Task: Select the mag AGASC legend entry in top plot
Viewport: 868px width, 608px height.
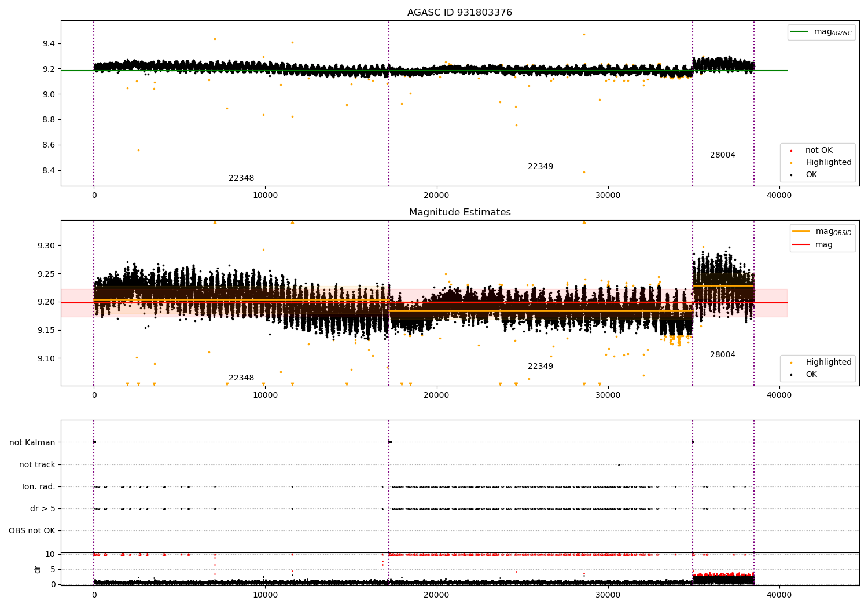Action: pyautogui.click(x=821, y=32)
